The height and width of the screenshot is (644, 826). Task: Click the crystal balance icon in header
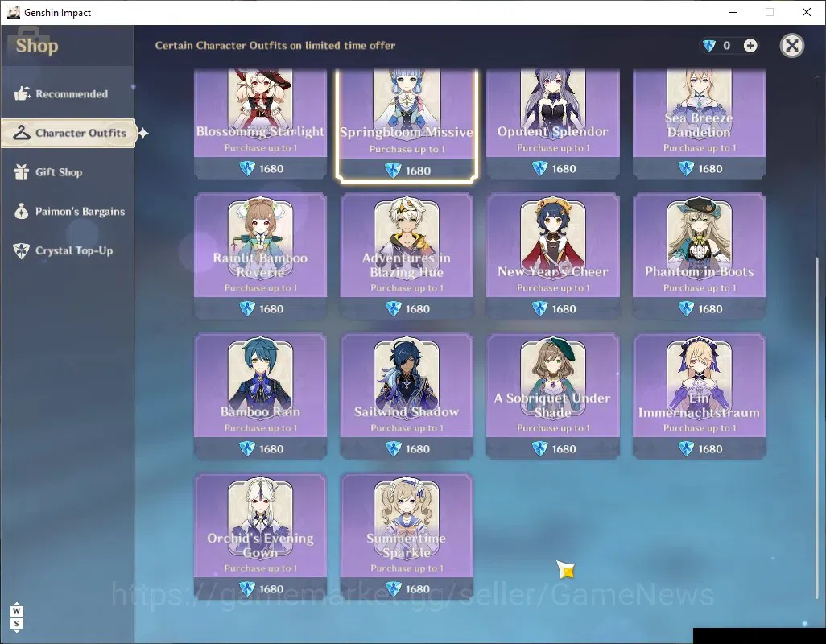pyautogui.click(x=709, y=46)
